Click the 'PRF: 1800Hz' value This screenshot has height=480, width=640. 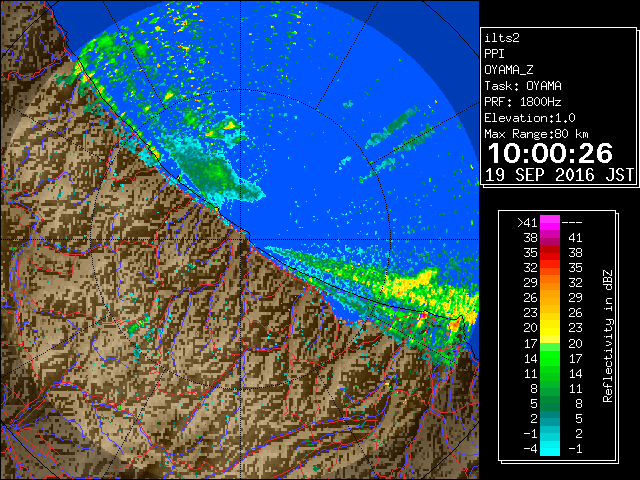(523, 102)
